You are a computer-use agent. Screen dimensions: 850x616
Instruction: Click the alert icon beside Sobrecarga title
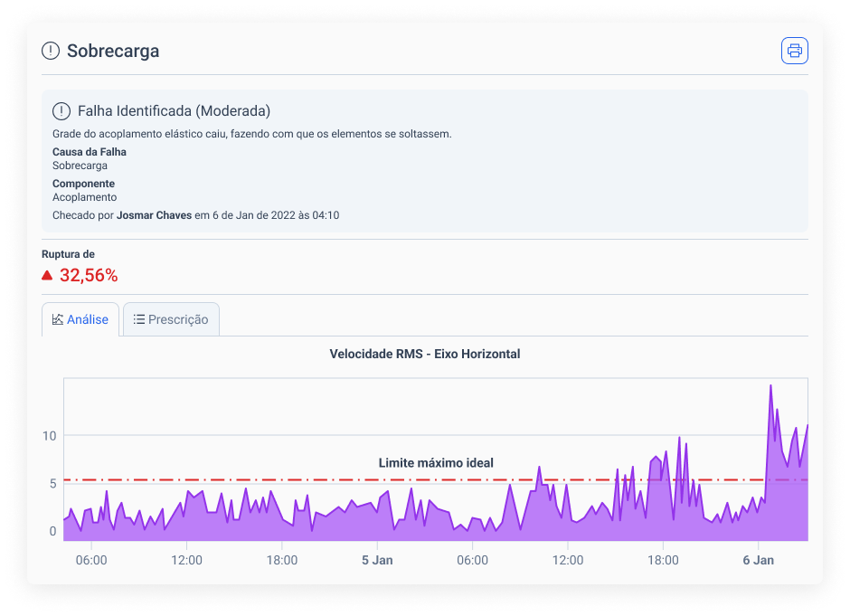pyautogui.click(x=50, y=51)
